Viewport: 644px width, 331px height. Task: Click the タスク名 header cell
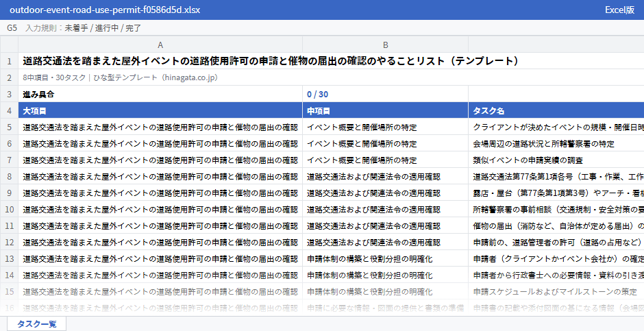point(556,110)
